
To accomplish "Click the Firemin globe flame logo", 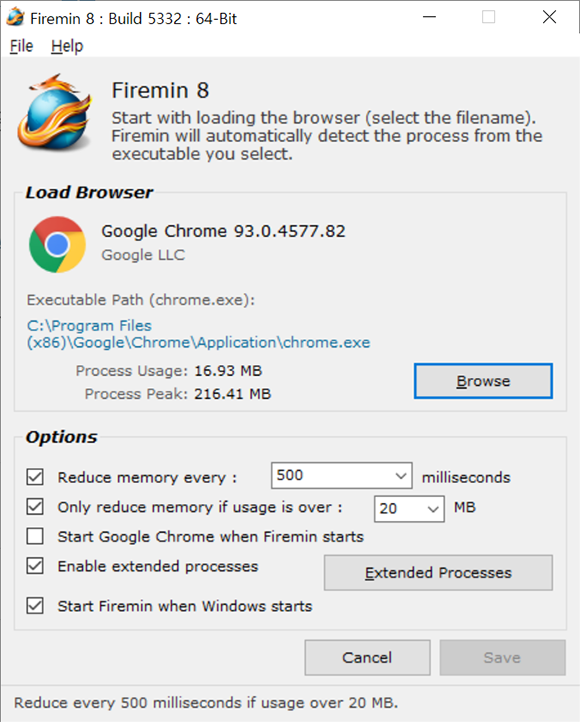I will [x=55, y=112].
